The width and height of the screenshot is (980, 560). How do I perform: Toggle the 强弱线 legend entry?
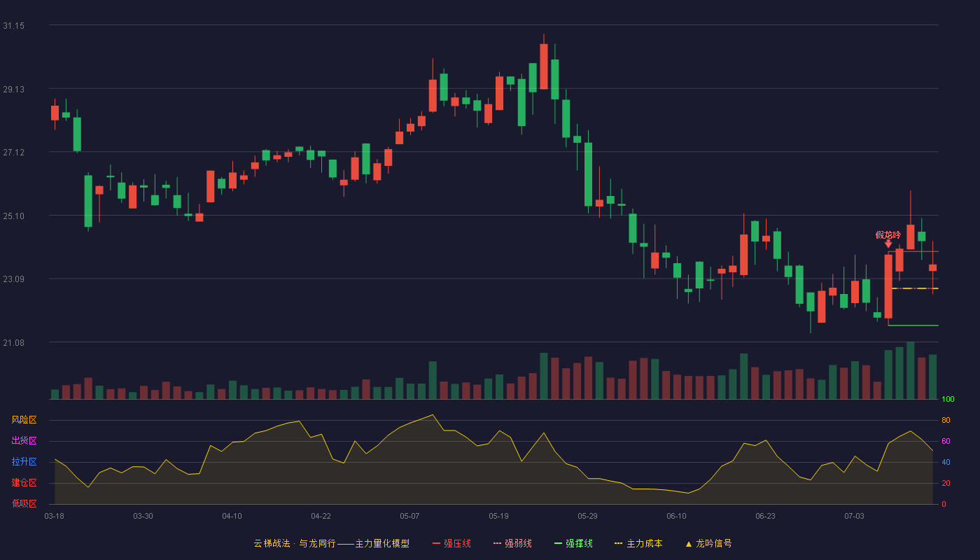[512, 543]
